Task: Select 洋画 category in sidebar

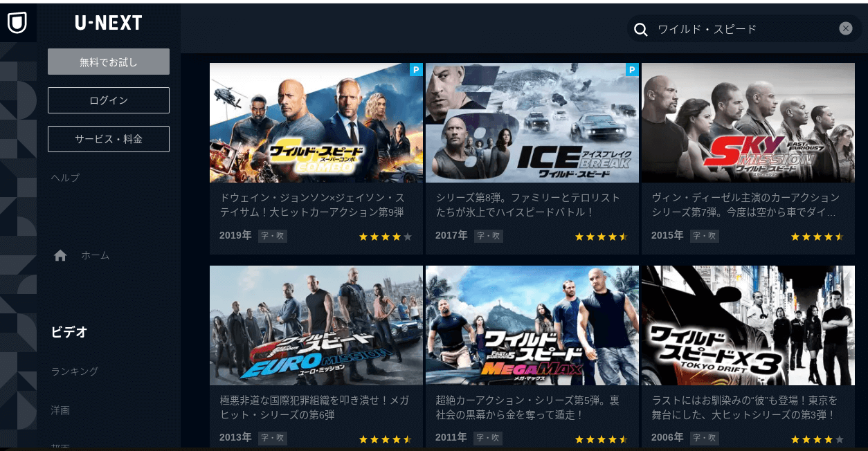Action: click(61, 410)
